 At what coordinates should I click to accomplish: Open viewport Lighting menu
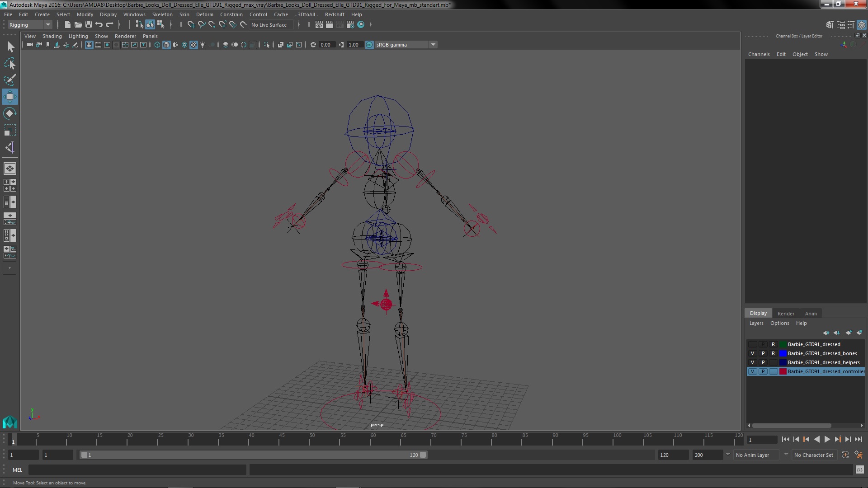coord(78,36)
